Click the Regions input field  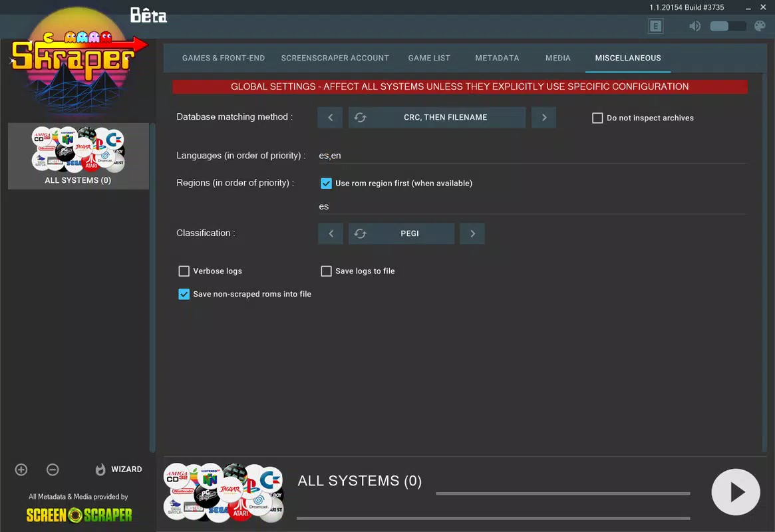tap(532, 206)
